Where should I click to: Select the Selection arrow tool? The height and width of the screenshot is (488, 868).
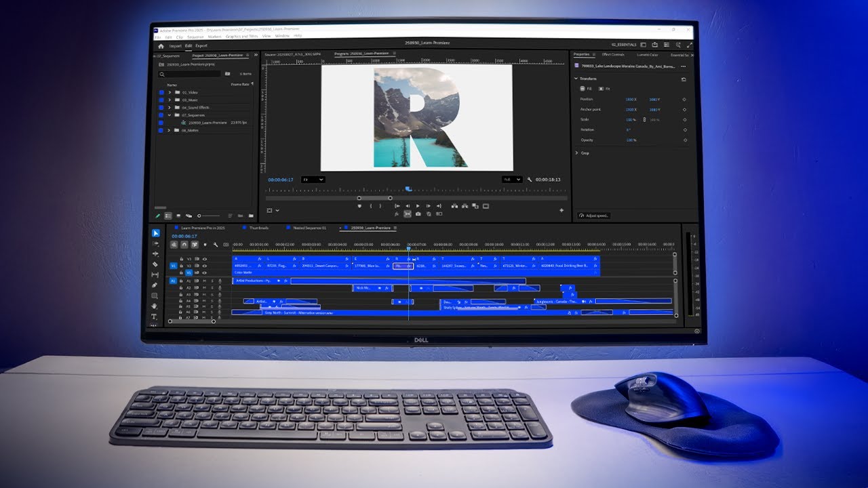click(x=155, y=233)
